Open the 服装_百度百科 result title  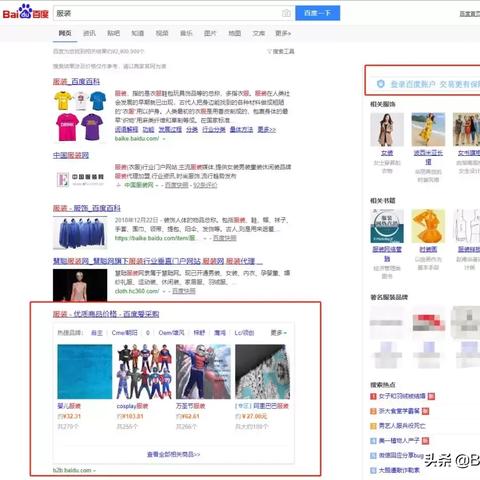click(x=76, y=81)
